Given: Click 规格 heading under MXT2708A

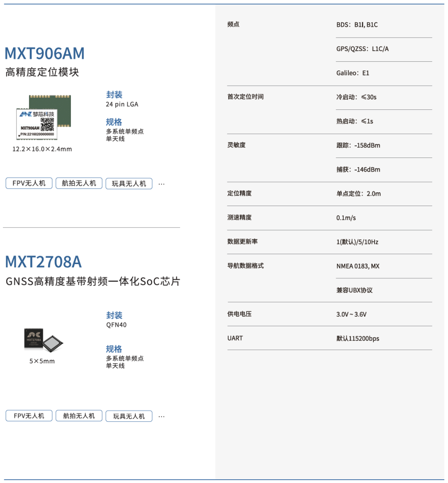Looking at the screenshot, I should 114,349.
